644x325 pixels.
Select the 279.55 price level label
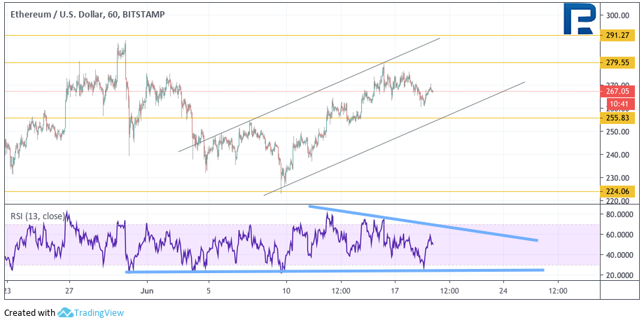(x=619, y=62)
